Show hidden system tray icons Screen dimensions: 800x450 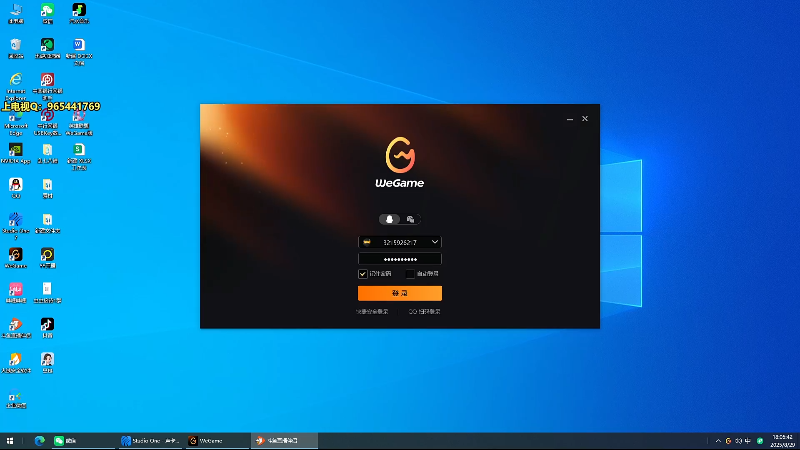tap(718, 441)
